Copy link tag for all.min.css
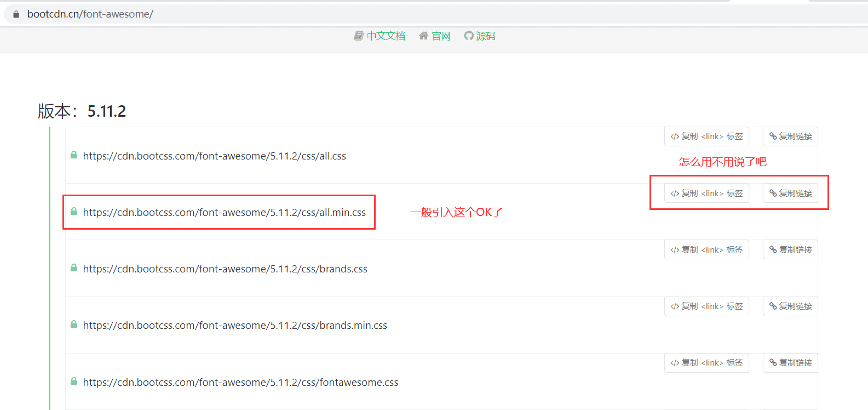 click(706, 193)
